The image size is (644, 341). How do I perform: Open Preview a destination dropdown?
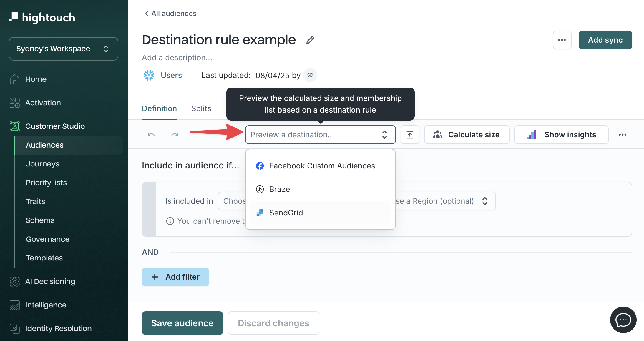[x=320, y=135]
